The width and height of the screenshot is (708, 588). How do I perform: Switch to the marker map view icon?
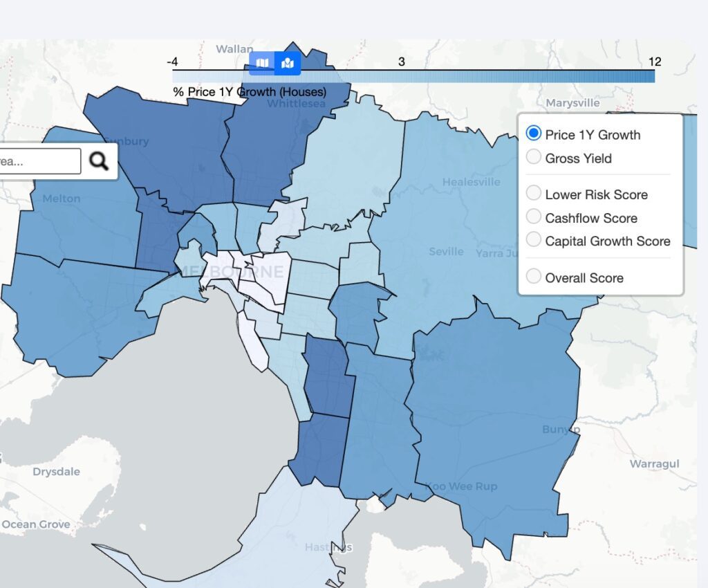(x=288, y=63)
